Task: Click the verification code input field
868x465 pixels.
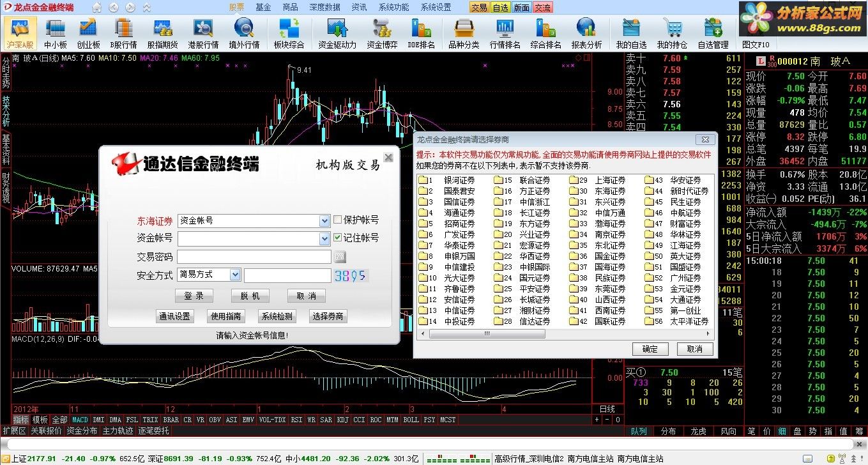Action: [287, 275]
